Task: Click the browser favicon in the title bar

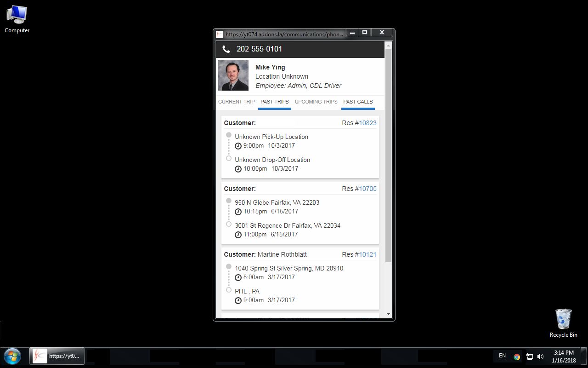Action: coord(220,34)
